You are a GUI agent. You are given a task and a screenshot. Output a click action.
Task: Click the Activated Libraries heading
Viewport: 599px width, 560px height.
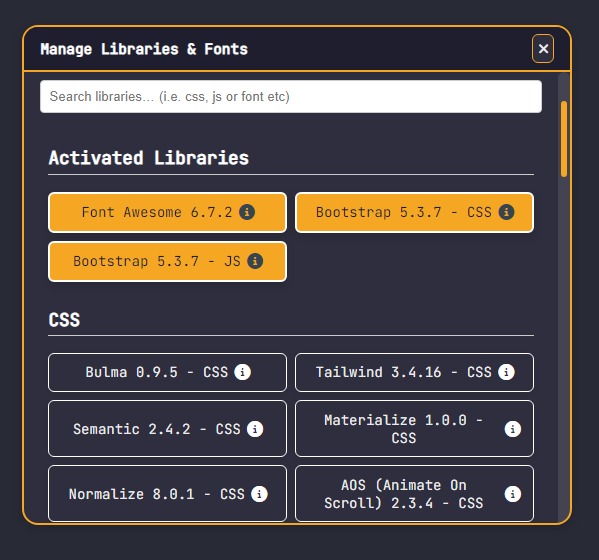(x=149, y=158)
